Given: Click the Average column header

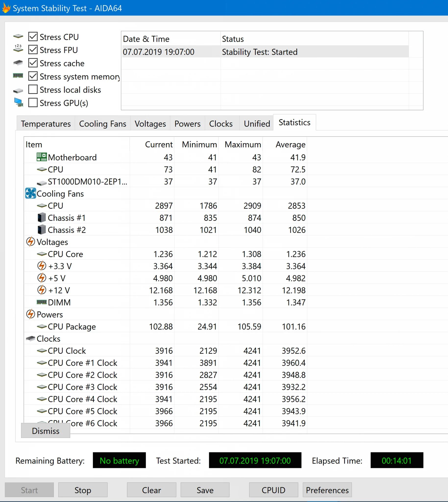Looking at the screenshot, I should tap(285, 144).
